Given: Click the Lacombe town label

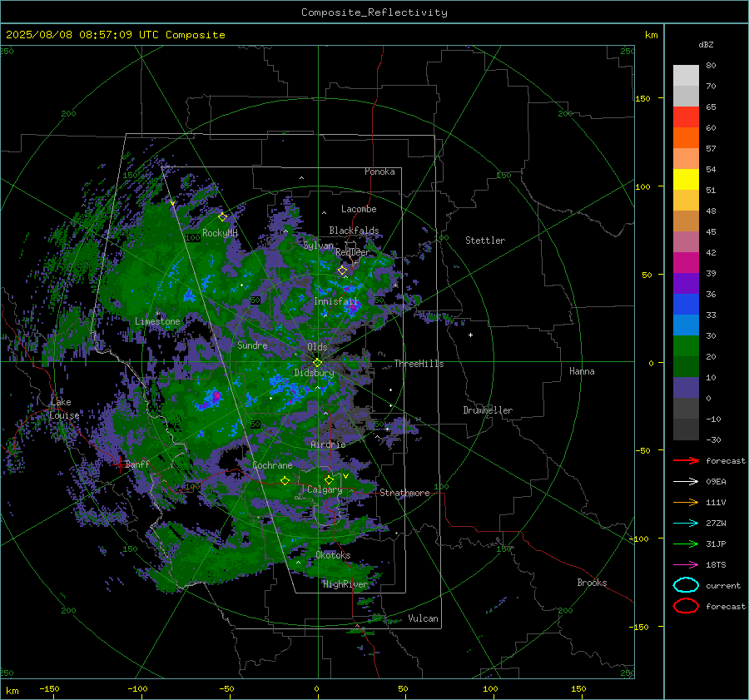Looking at the screenshot, I should 359,209.
